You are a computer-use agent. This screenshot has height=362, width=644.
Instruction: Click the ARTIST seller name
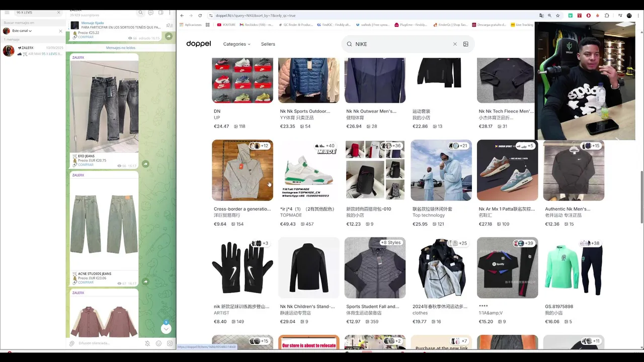click(221, 313)
